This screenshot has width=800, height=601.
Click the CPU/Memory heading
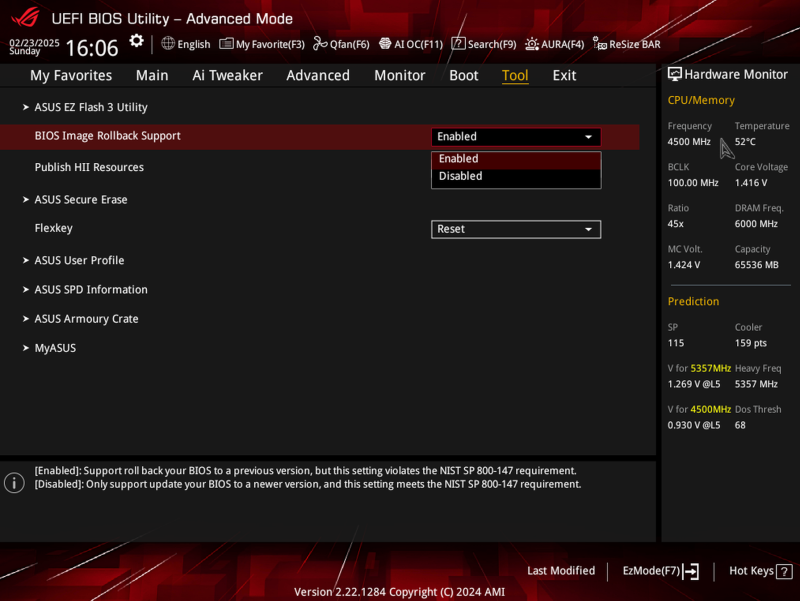[701, 101]
